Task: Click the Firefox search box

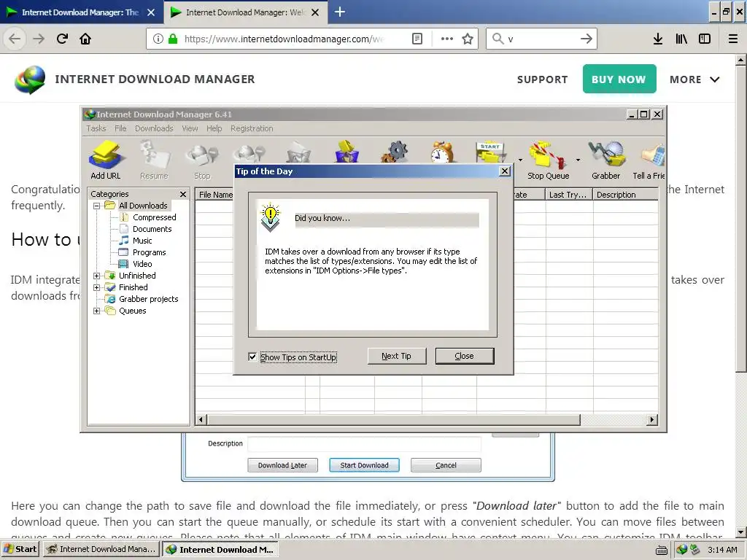Action: pos(541,39)
